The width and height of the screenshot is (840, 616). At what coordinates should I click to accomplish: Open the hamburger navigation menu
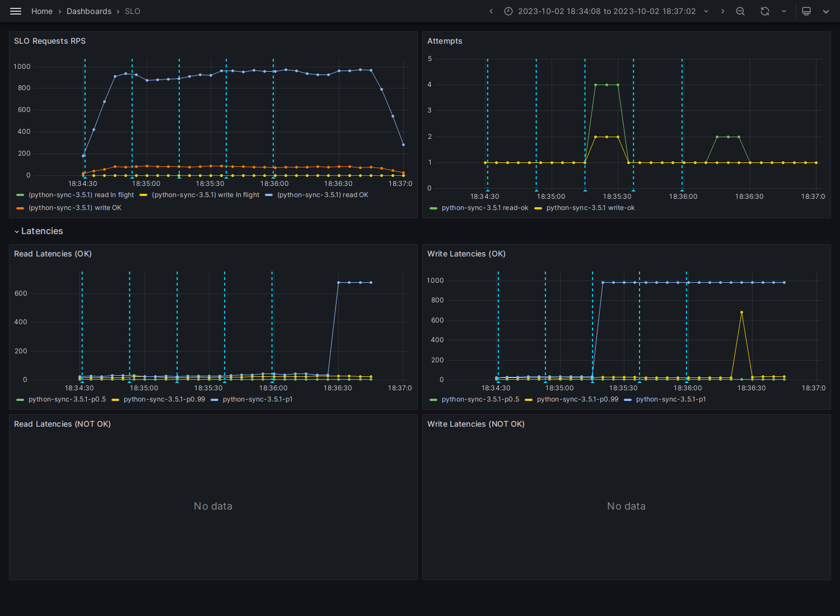click(16, 11)
